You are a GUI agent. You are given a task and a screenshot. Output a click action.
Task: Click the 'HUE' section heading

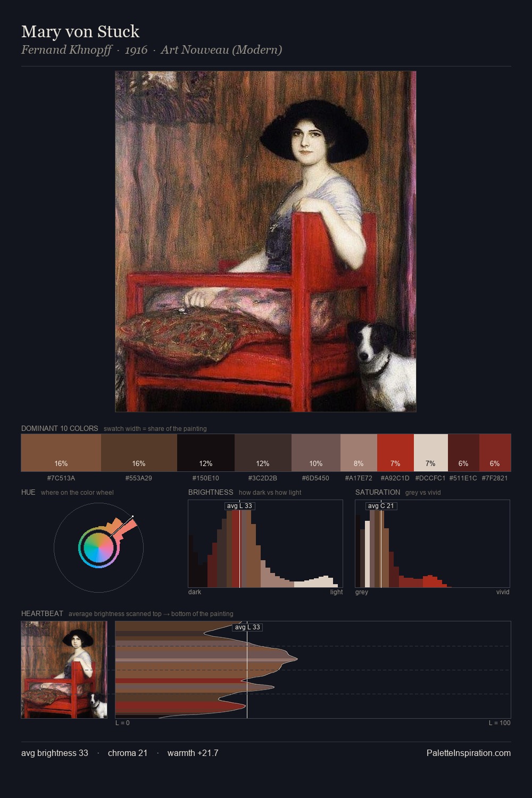28,492
